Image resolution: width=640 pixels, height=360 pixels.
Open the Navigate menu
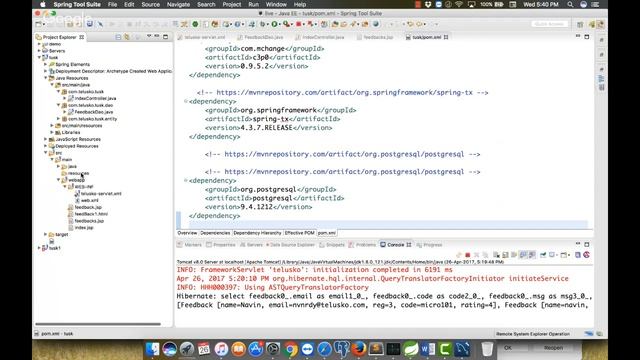tap(178, 4)
